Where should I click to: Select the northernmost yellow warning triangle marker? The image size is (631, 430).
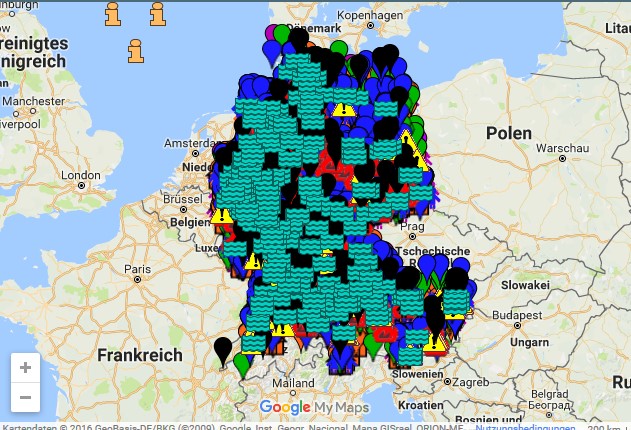(x=345, y=108)
